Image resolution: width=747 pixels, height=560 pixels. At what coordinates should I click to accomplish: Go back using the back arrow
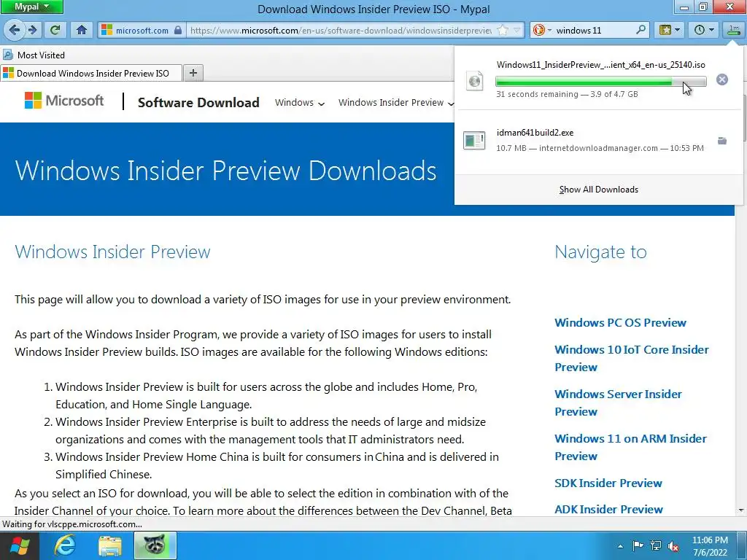click(x=15, y=30)
